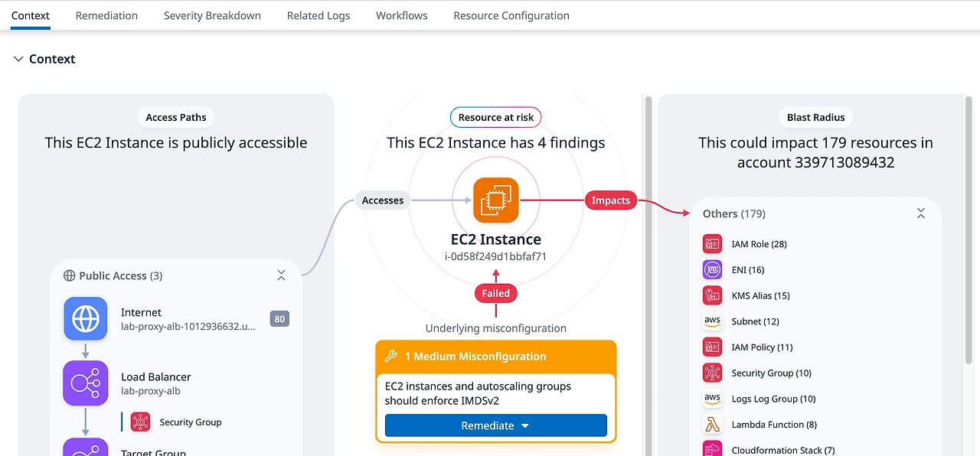Click the Security Group icon under Load Balancer
This screenshot has height=456, width=980.
(x=140, y=422)
